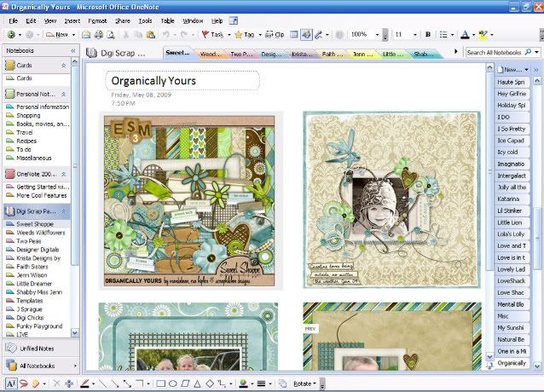Open the Katarina page tab

(512, 199)
